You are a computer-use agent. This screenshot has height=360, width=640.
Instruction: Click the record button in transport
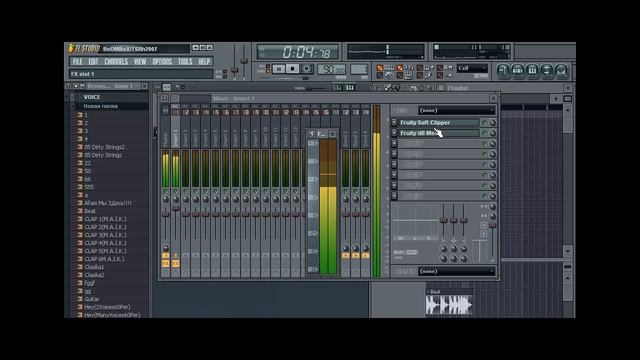306,69
